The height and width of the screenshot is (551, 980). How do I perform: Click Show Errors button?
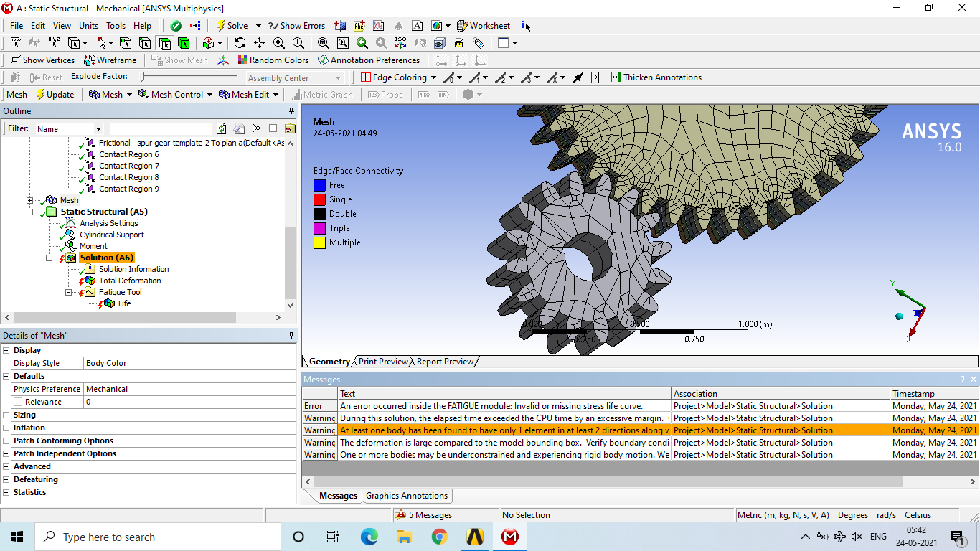point(296,26)
